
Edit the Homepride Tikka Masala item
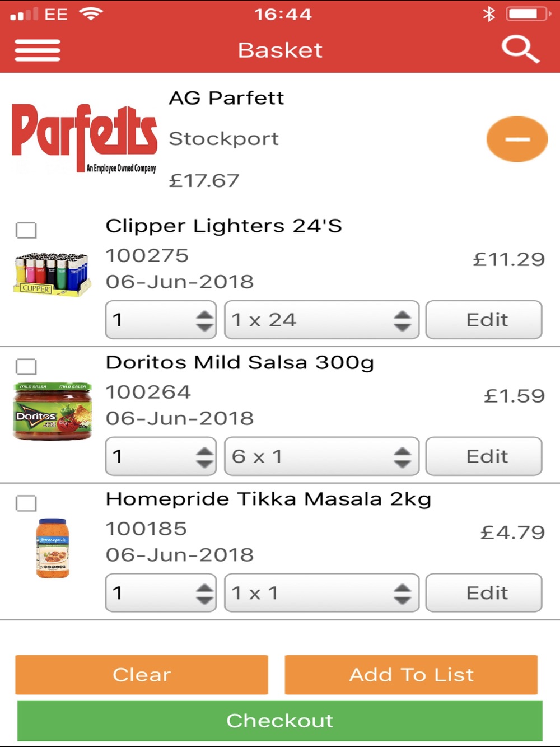click(484, 592)
